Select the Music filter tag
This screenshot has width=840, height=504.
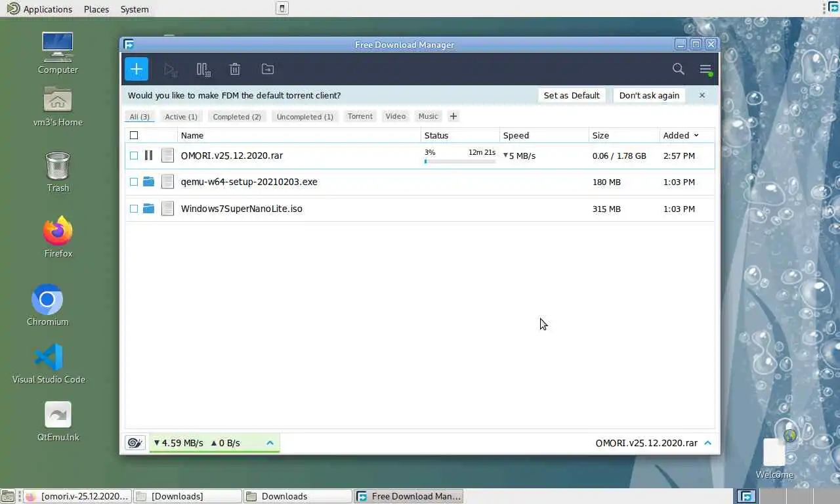tap(428, 116)
